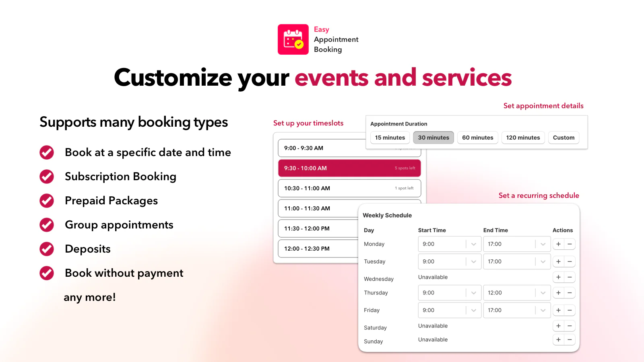Select the 9:30 - 10:00 AM timeslot
The width and height of the screenshot is (644, 362).
point(349,168)
